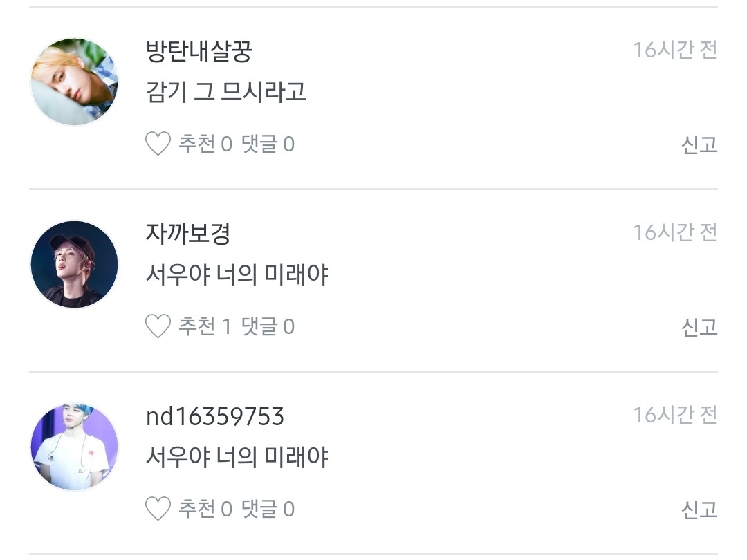Click username 방탄내살꿍
Screen dimensions: 747x560
[x=199, y=51]
